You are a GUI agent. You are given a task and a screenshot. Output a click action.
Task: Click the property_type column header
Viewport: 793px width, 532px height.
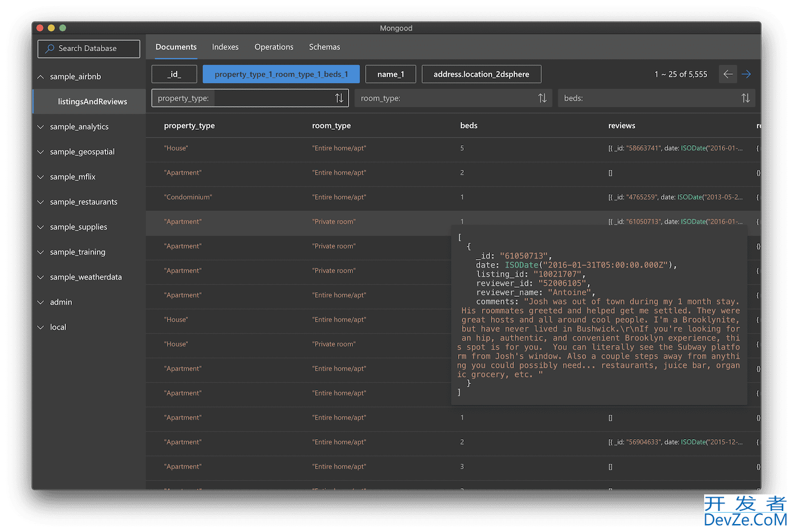click(x=189, y=125)
